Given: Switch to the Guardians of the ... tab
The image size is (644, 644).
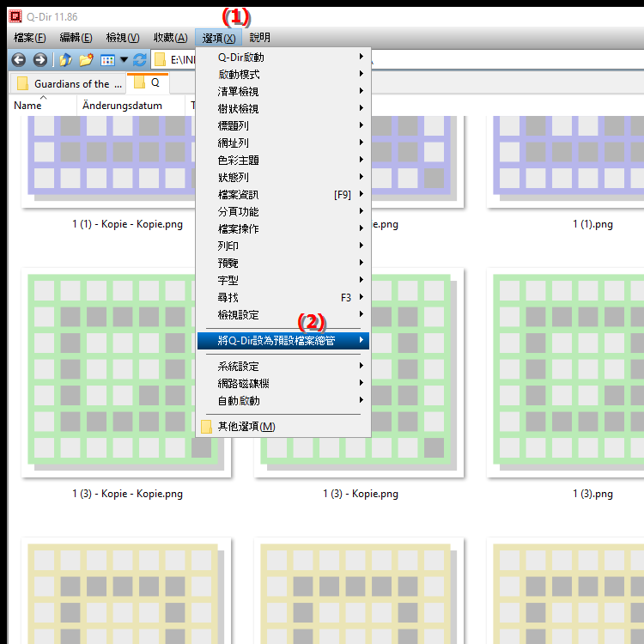Looking at the screenshot, I should tap(68, 84).
